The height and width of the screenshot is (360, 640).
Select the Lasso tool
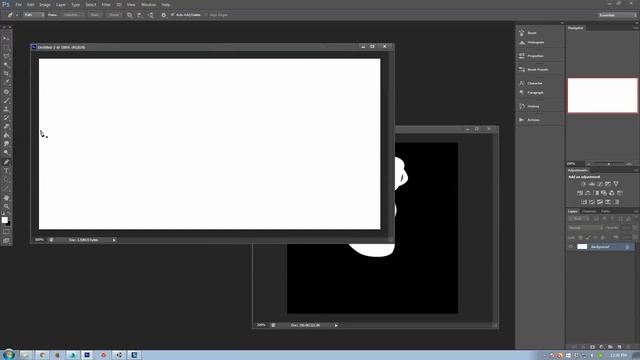6,56
